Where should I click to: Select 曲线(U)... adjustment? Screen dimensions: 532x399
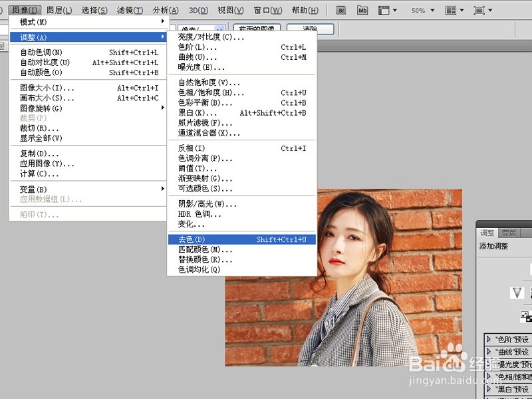tap(242, 57)
